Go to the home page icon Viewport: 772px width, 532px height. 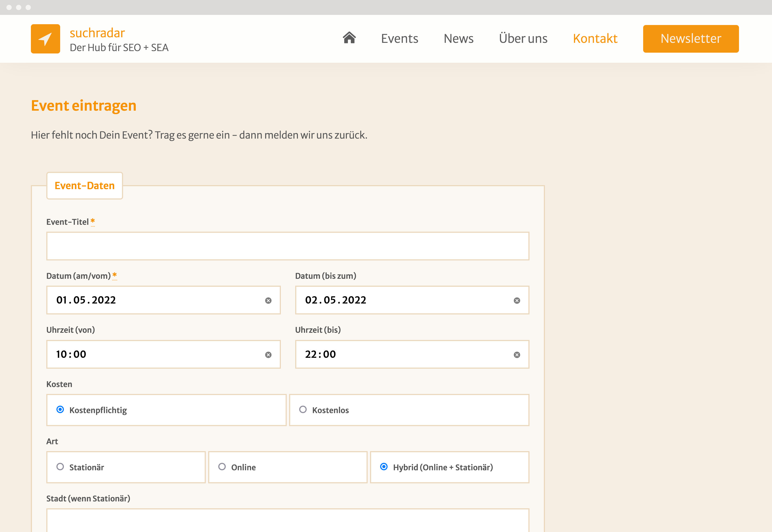click(349, 38)
